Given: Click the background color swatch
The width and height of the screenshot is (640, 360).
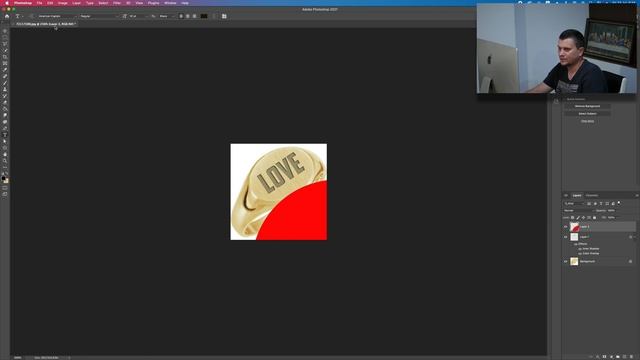Looking at the screenshot, I should point(6,181).
